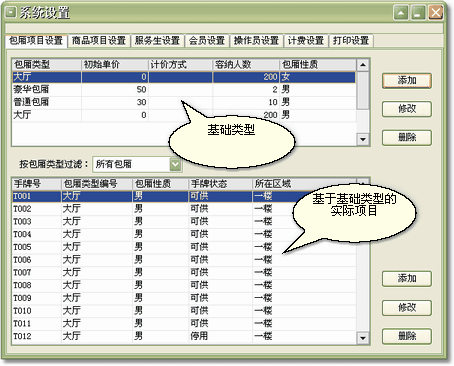Click the lower 添加 button for hand tags
Image resolution: width=454 pixels, height=366 pixels.
[x=407, y=279]
